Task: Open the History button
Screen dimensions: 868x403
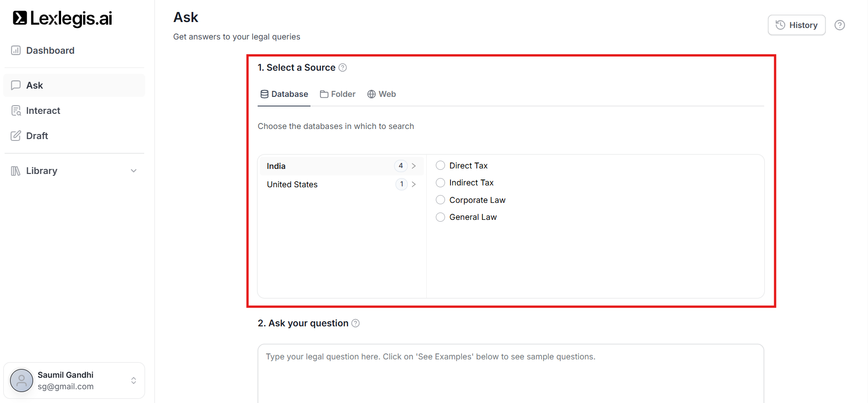Action: [x=796, y=25]
